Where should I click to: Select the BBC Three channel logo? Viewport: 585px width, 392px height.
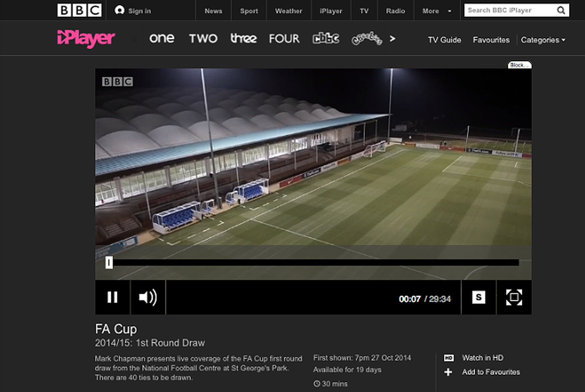pos(243,38)
